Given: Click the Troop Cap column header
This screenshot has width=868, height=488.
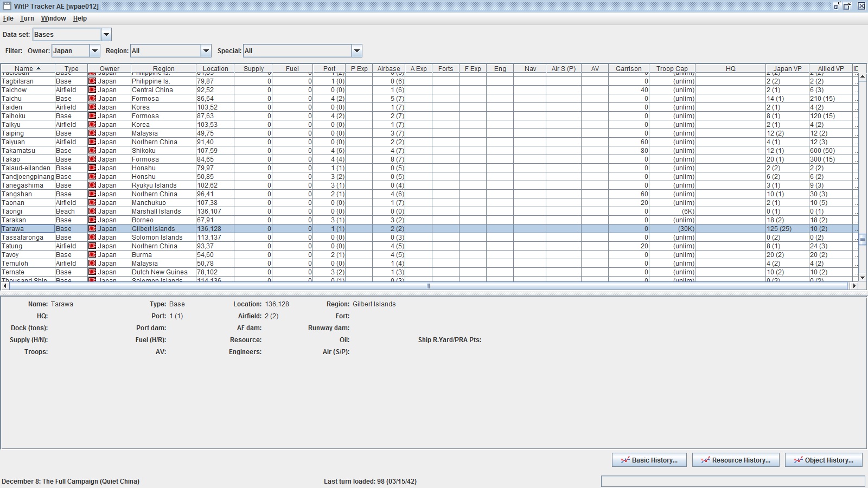Looking at the screenshot, I should click(x=672, y=68).
